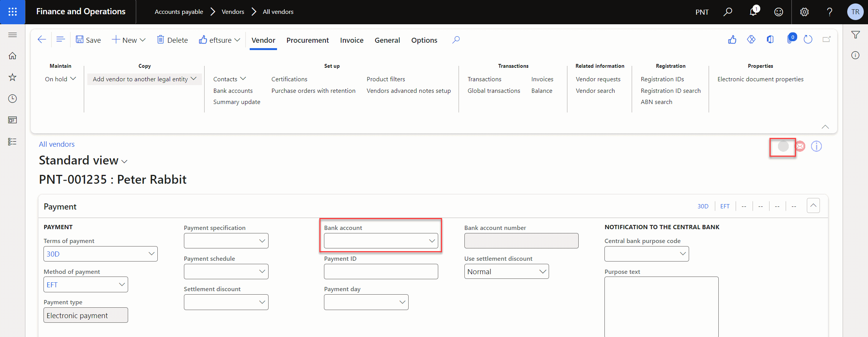Open the eftsure dropdown
The height and width of the screenshot is (337, 868).
point(219,40)
